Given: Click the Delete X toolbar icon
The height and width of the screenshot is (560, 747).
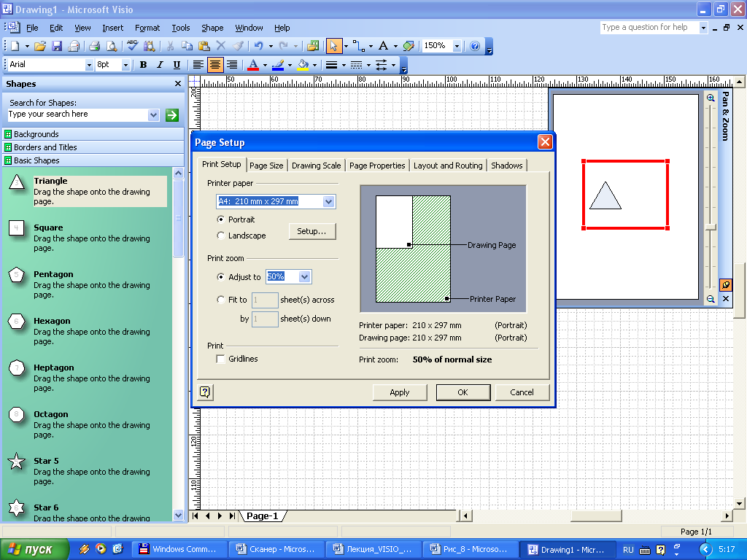Looking at the screenshot, I should pyautogui.click(x=220, y=46).
